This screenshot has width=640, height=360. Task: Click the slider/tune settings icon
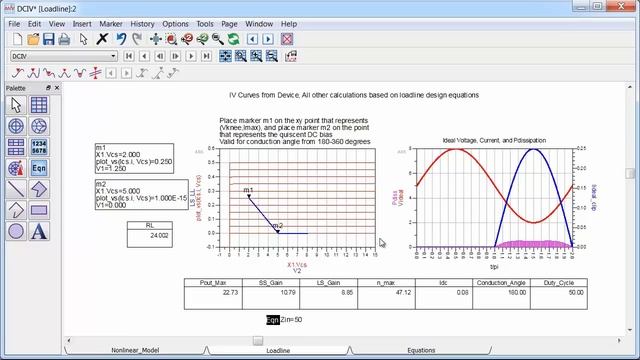click(x=291, y=56)
